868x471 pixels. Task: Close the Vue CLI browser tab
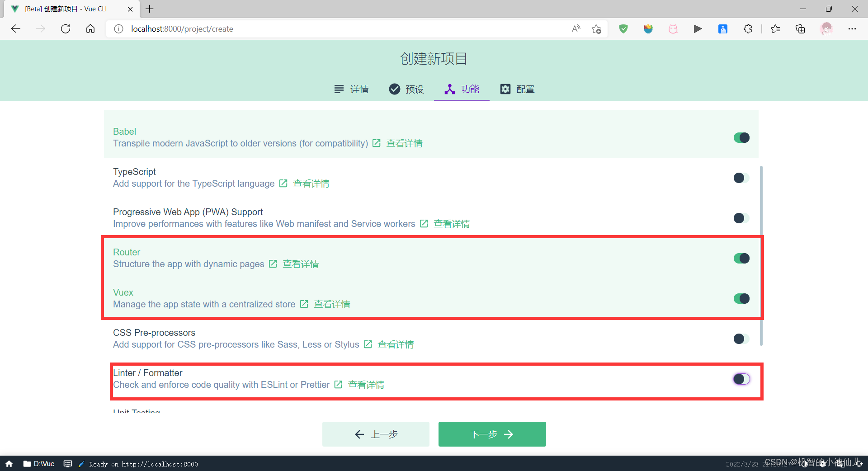[x=130, y=9]
